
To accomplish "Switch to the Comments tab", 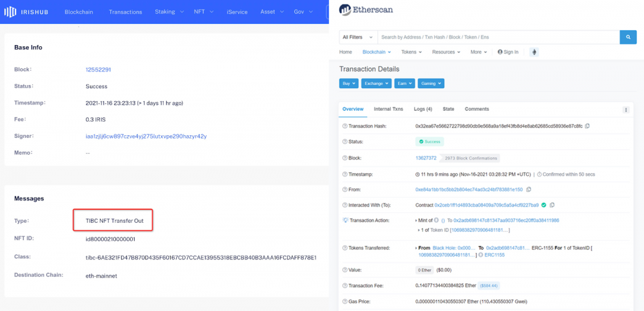I will pos(477,109).
